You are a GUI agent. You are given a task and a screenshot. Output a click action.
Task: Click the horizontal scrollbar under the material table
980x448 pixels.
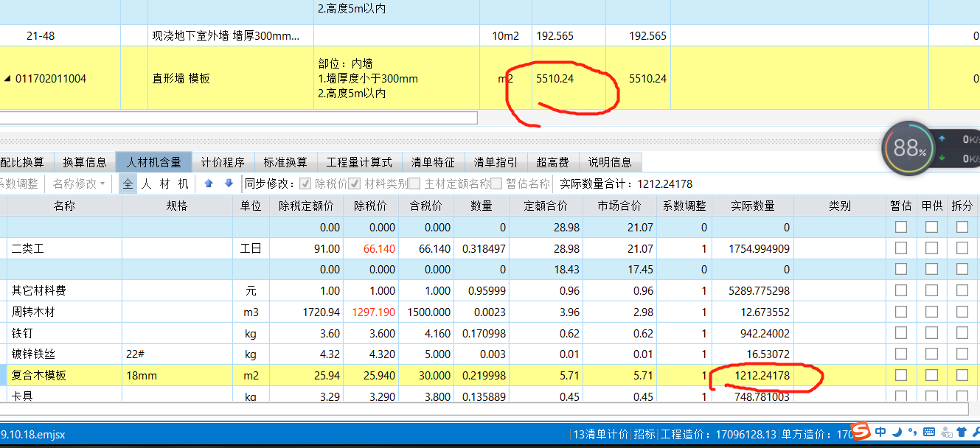tap(484, 409)
